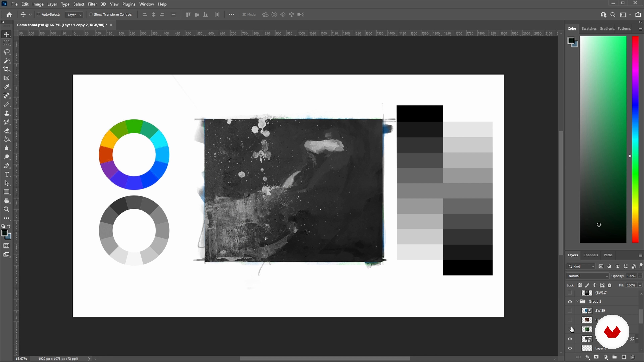Collapse the Group 2 folder
The image size is (644, 362).
pyautogui.click(x=577, y=301)
